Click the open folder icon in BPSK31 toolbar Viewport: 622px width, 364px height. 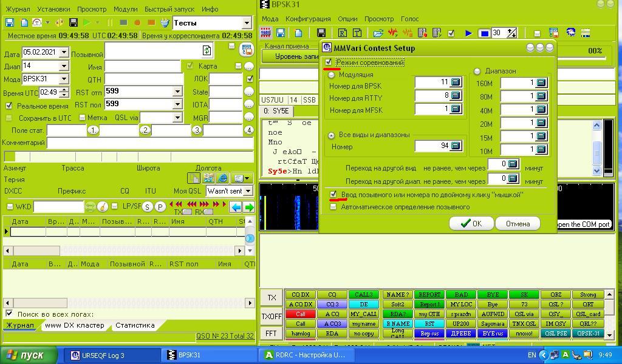378,33
